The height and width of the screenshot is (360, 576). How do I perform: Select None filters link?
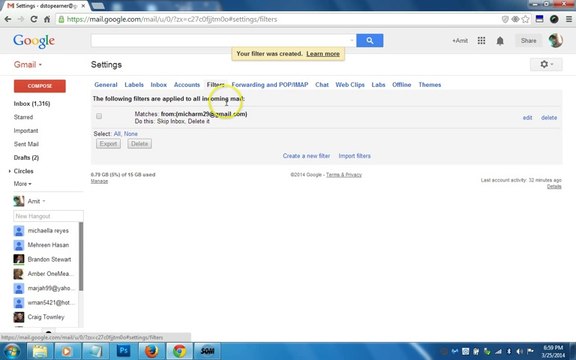[x=131, y=134]
